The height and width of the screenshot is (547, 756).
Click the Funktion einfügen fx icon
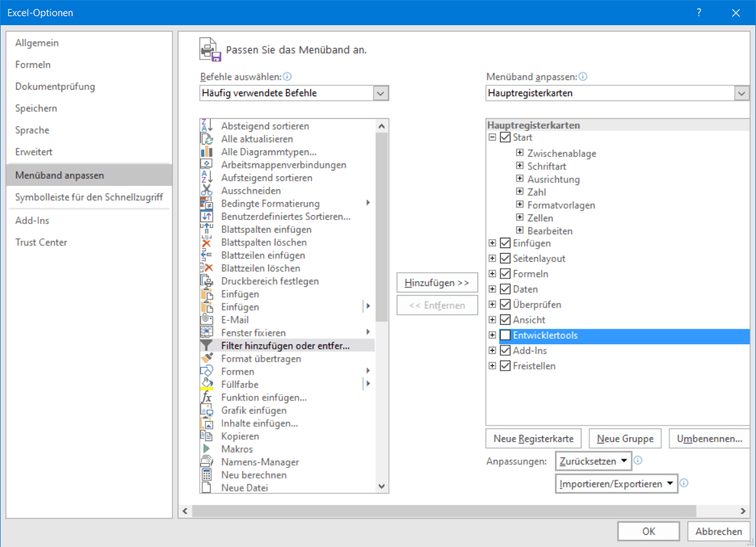[x=207, y=397]
